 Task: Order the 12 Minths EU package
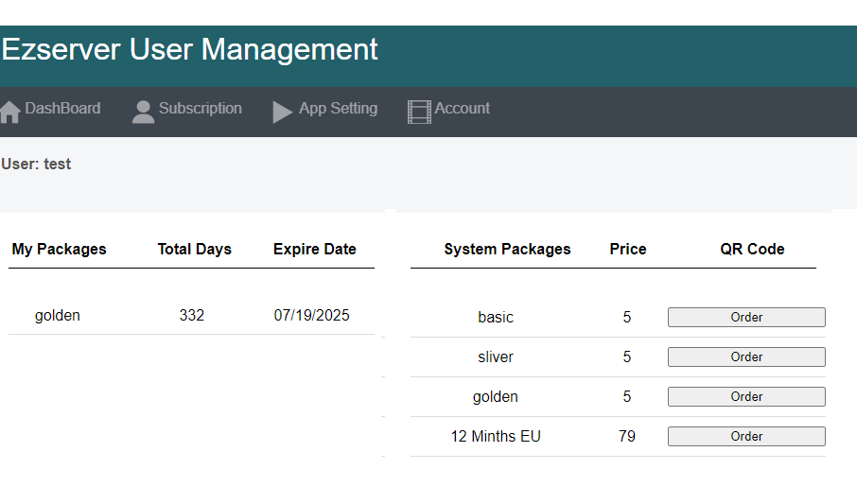point(746,436)
